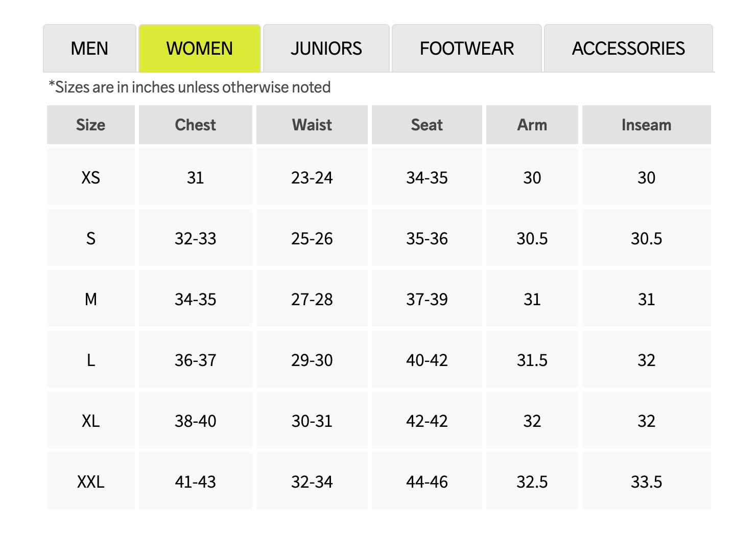Show the ACCESSORIES tab

point(628,49)
